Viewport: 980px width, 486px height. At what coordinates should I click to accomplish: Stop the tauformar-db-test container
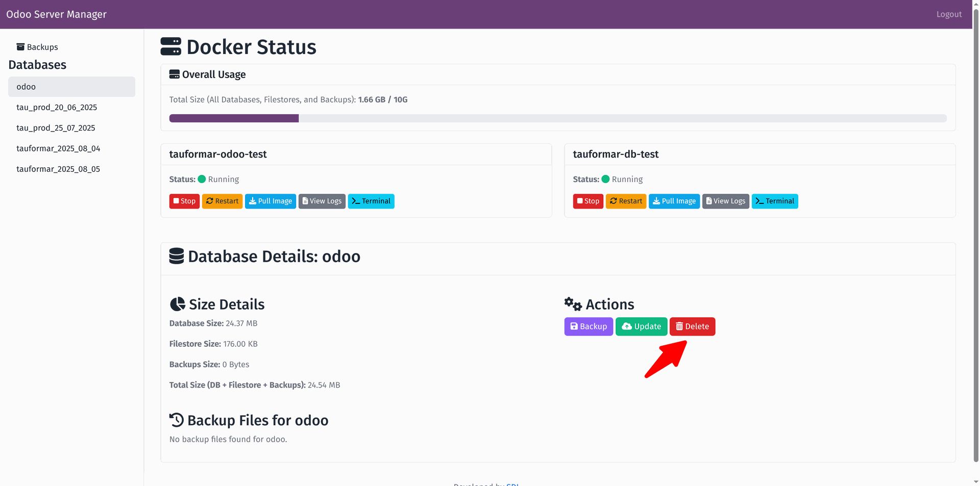click(588, 201)
